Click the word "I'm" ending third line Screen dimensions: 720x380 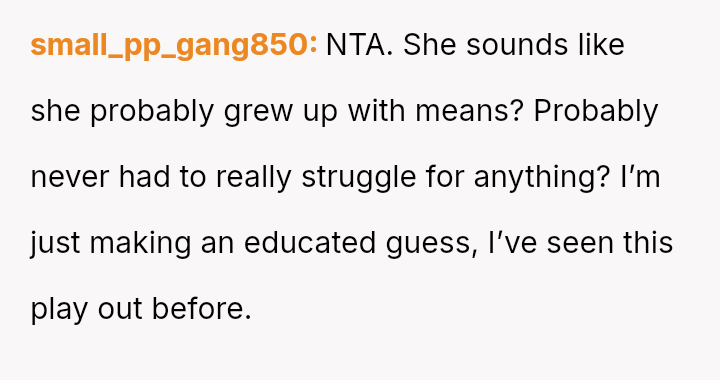tap(641, 177)
